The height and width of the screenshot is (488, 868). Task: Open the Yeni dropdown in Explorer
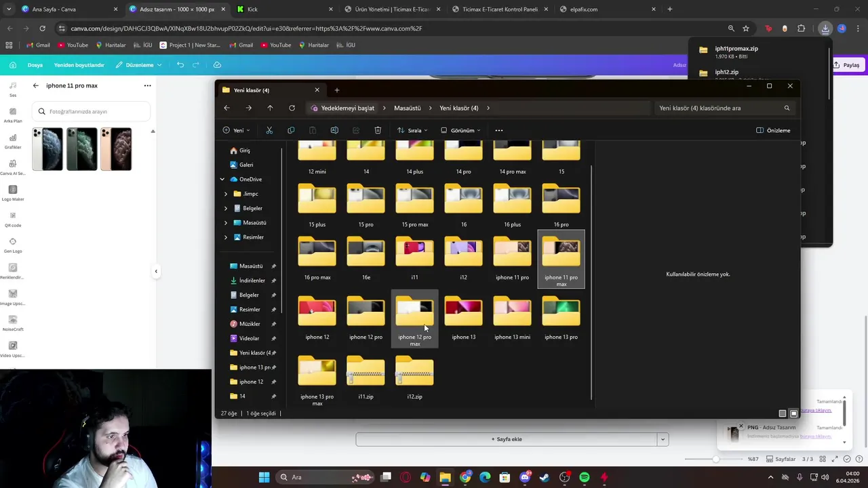[x=236, y=130]
